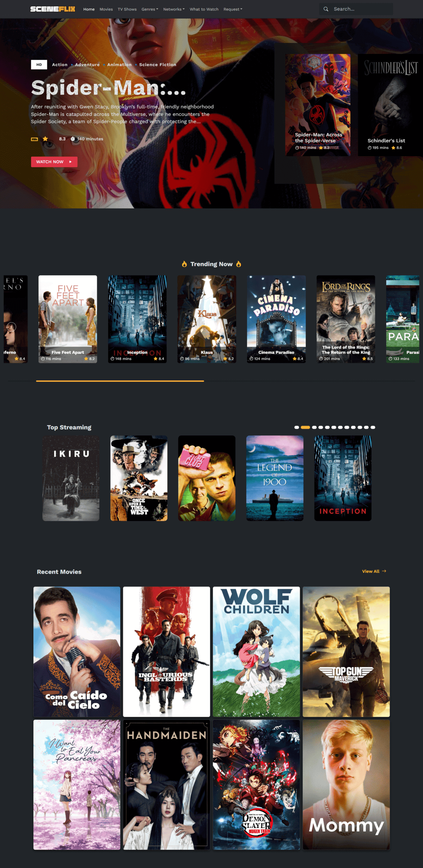Click the clock icon beside 140 minutes

click(x=73, y=139)
